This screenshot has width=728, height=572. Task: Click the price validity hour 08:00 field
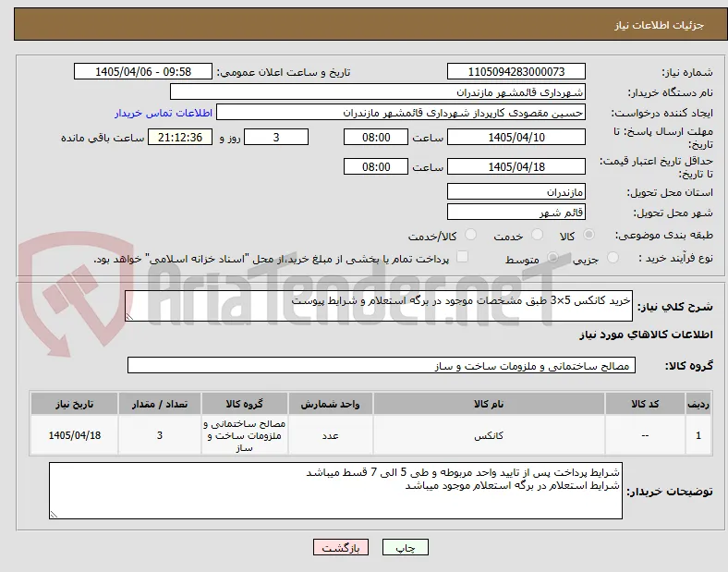click(376, 166)
